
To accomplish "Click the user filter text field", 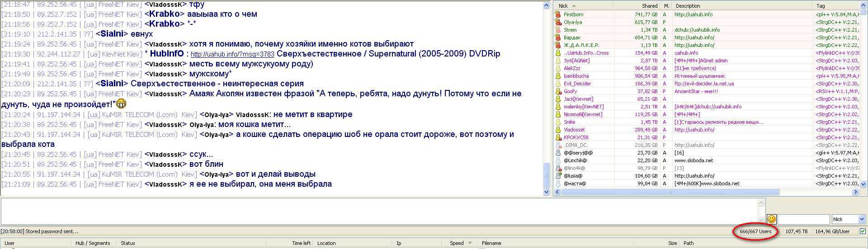I will point(803,219).
